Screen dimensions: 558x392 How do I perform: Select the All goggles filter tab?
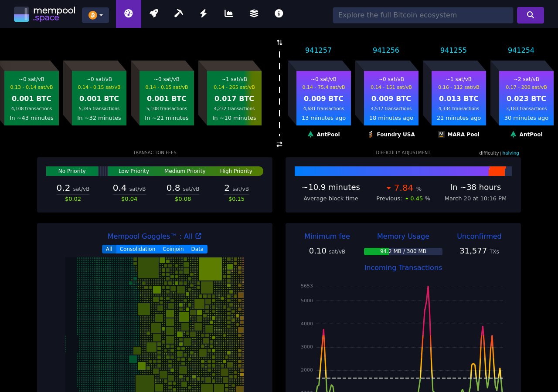click(109, 249)
